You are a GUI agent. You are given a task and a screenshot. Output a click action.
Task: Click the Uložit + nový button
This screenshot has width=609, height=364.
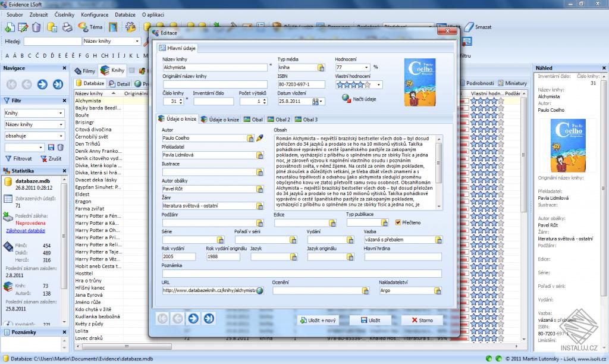pos(318,321)
